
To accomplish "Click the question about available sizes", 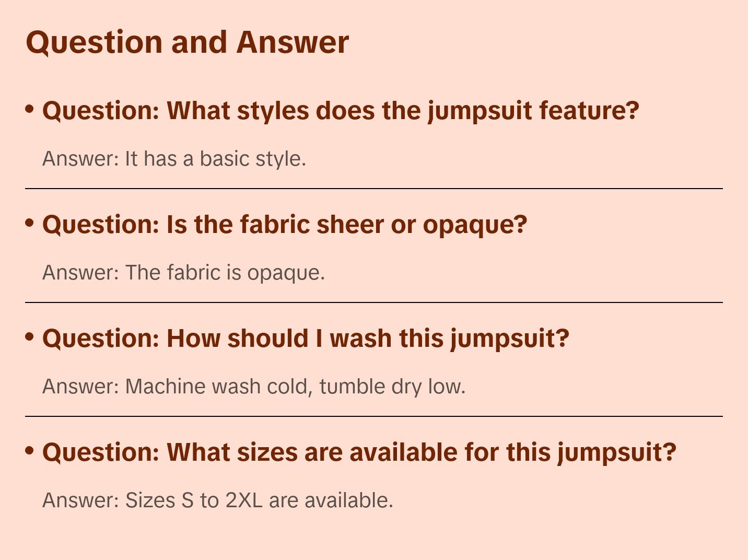I will coord(359,452).
